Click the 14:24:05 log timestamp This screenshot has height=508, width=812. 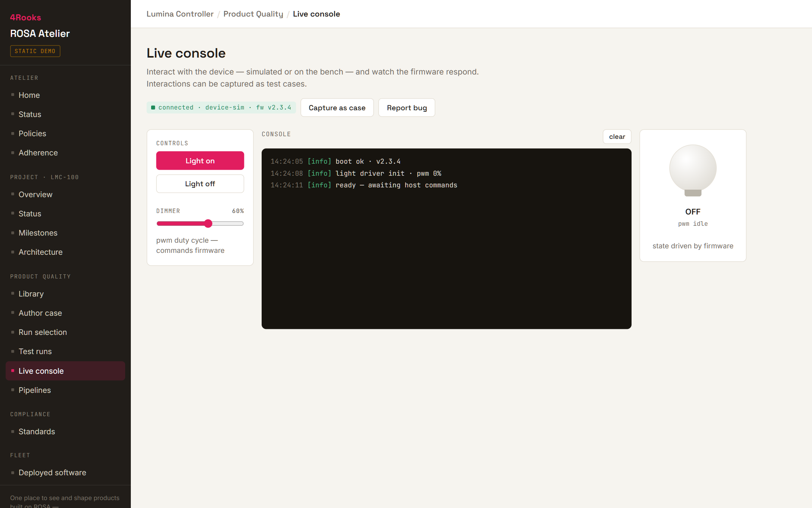[x=287, y=161]
